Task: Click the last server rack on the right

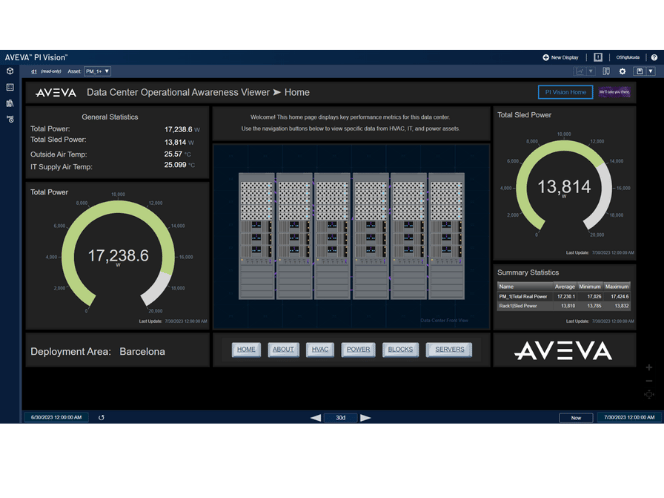Action: point(446,236)
